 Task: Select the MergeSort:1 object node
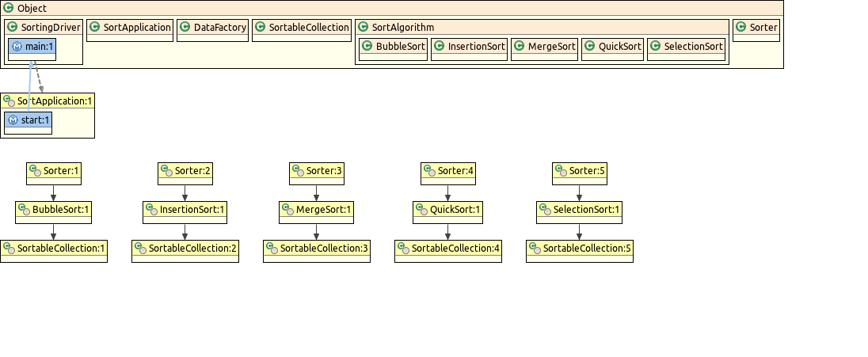coord(317,211)
